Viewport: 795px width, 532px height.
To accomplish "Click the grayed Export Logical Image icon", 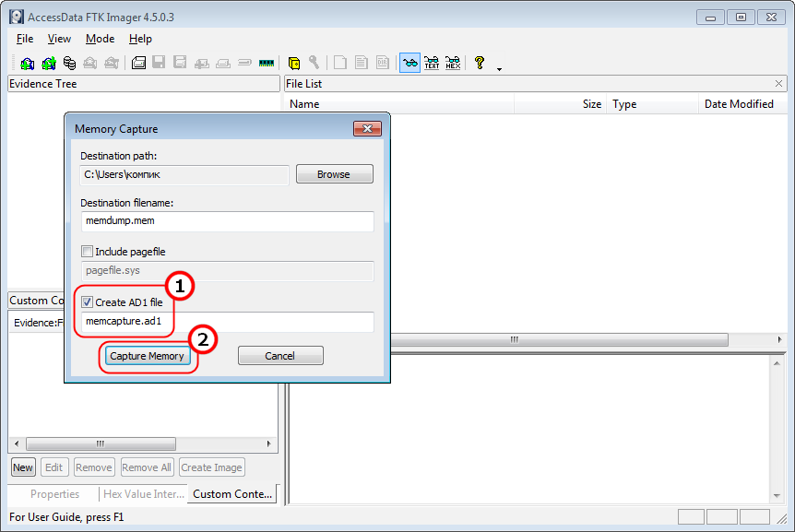I will pyautogui.click(x=180, y=64).
